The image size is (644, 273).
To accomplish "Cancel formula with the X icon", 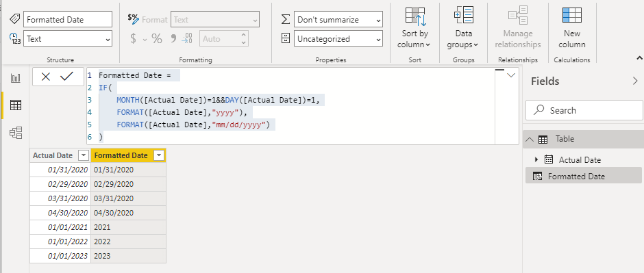I will [46, 77].
